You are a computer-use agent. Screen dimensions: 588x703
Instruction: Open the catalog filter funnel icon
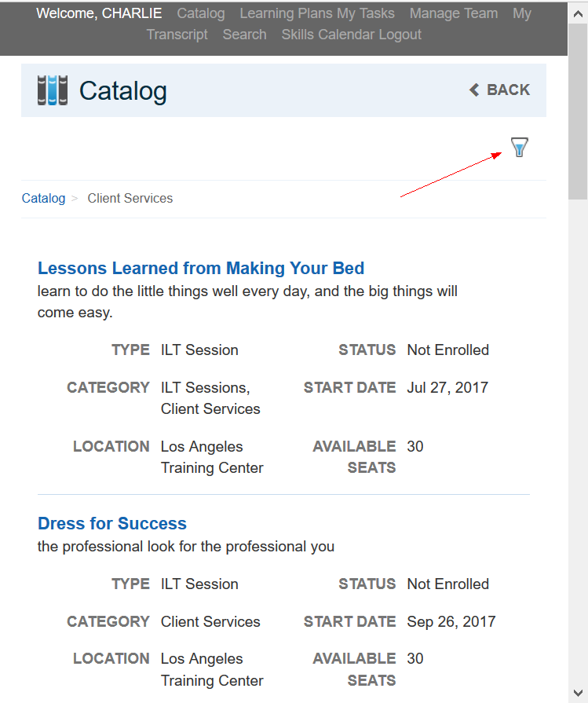[x=520, y=147]
